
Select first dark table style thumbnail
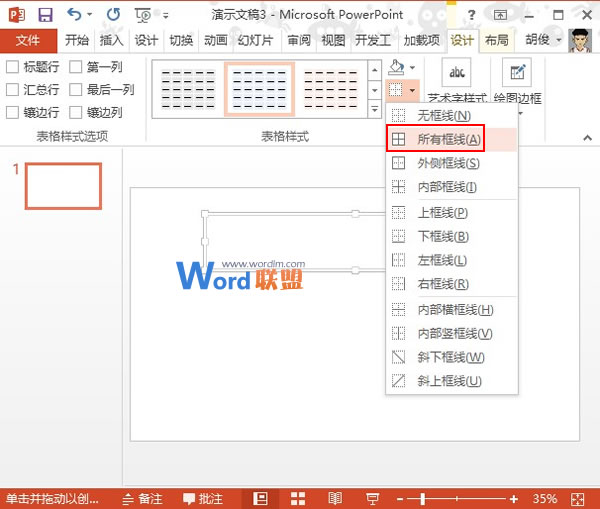click(x=188, y=90)
